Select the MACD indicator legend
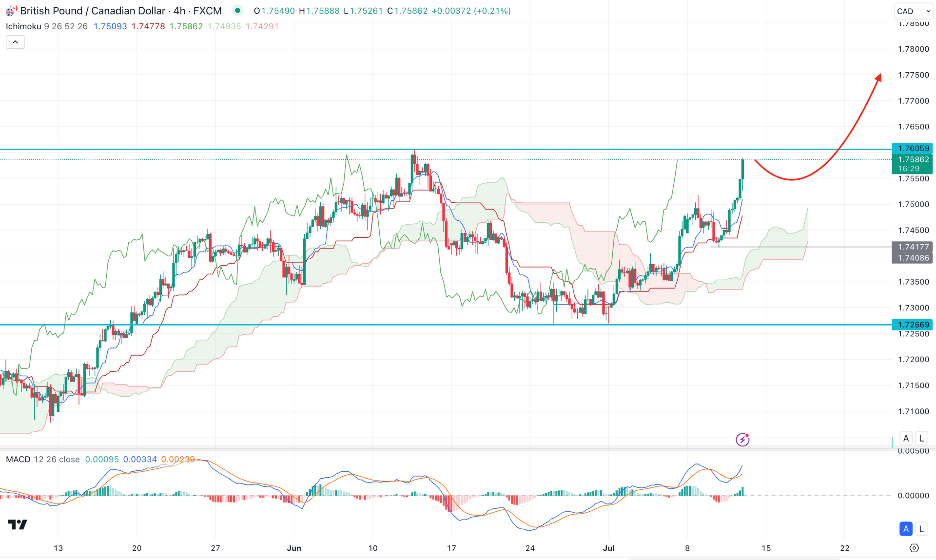 (43, 459)
